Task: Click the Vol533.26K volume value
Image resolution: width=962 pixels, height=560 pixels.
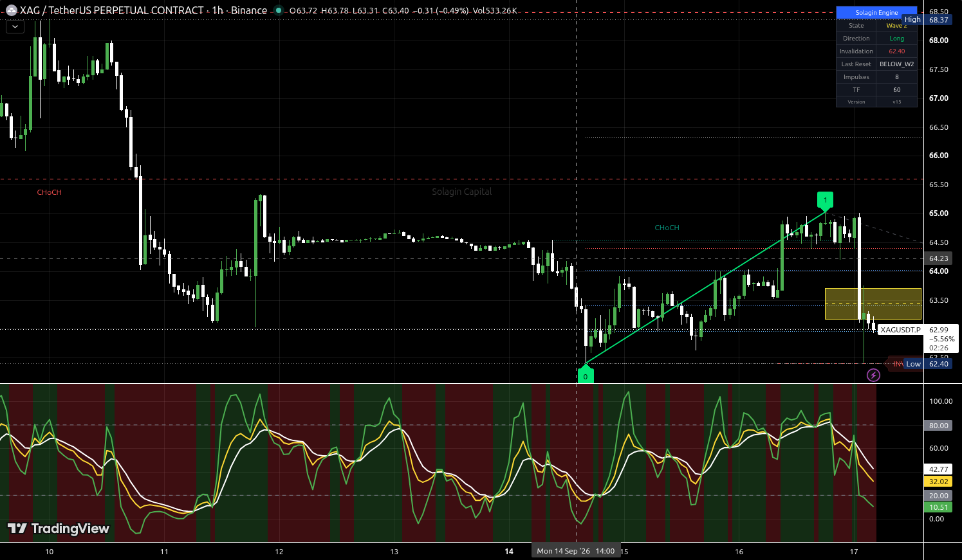Action: tap(495, 10)
